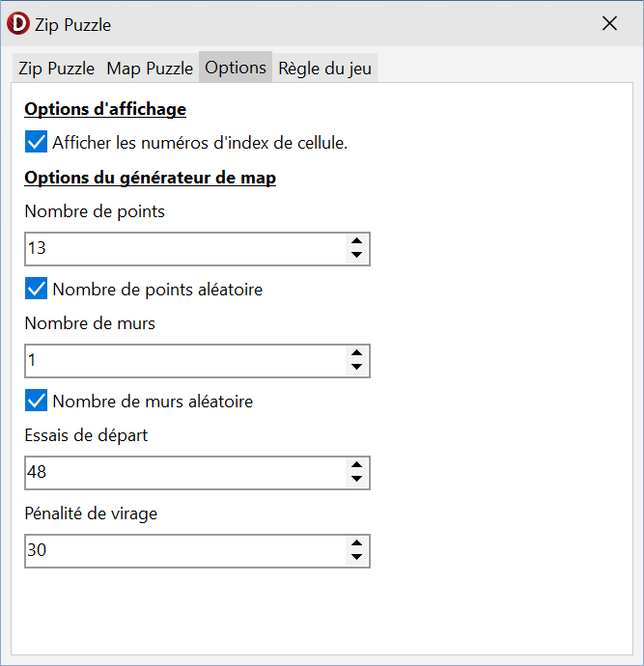Decrease the Pénalité de virage value

[x=357, y=558]
